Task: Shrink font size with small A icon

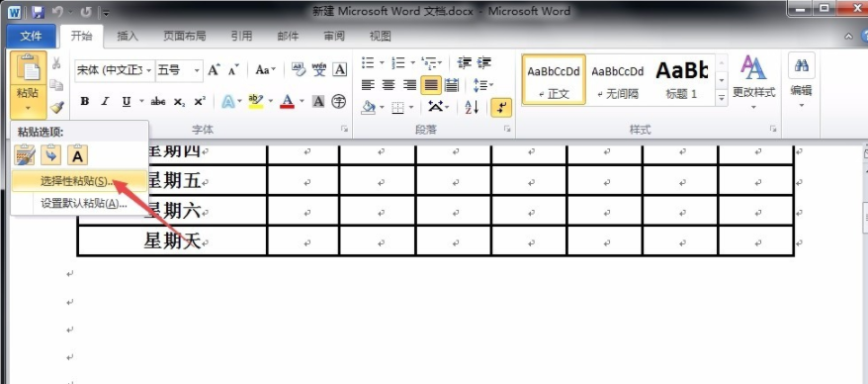Action: (x=233, y=70)
